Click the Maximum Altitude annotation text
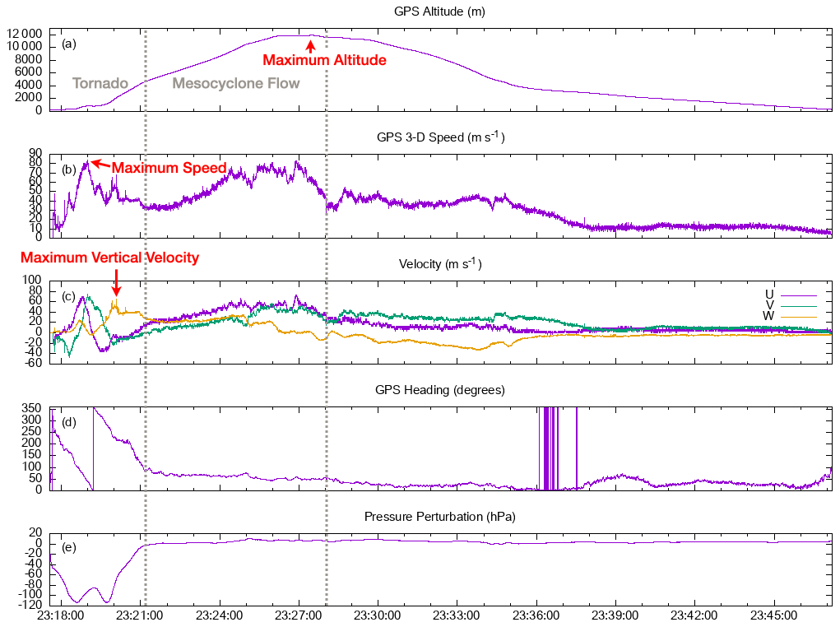 pos(324,60)
